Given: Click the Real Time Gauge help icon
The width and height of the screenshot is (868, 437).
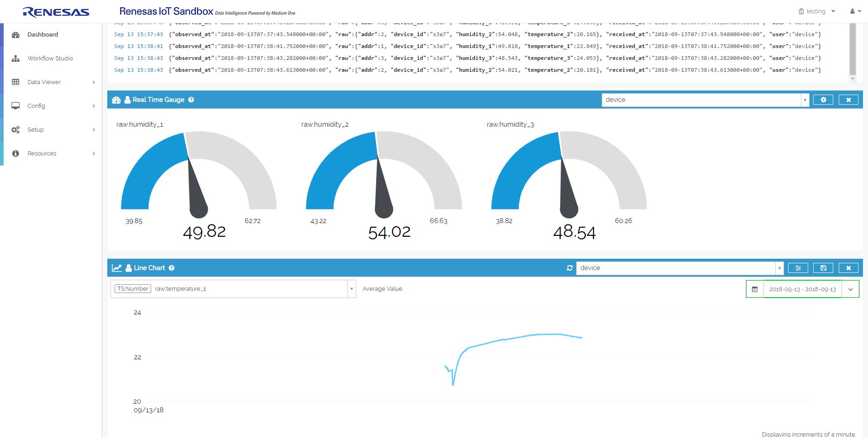Looking at the screenshot, I should [x=191, y=100].
